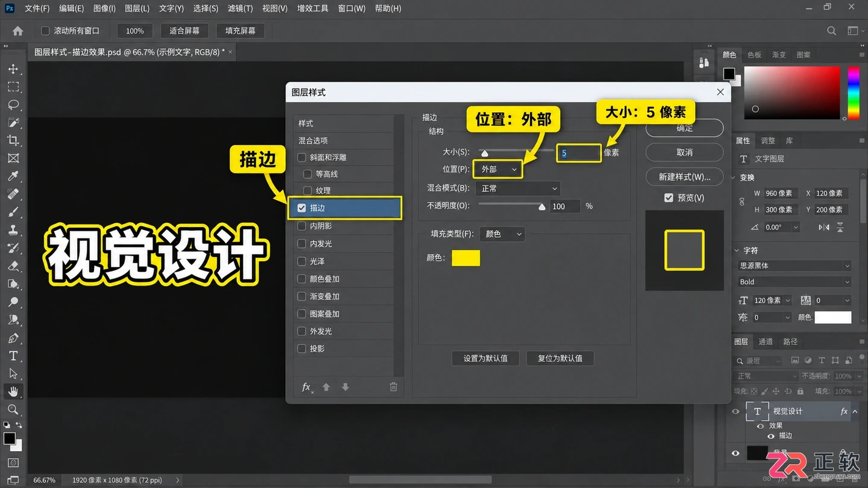Enable 等高线 checkbox

tap(308, 174)
